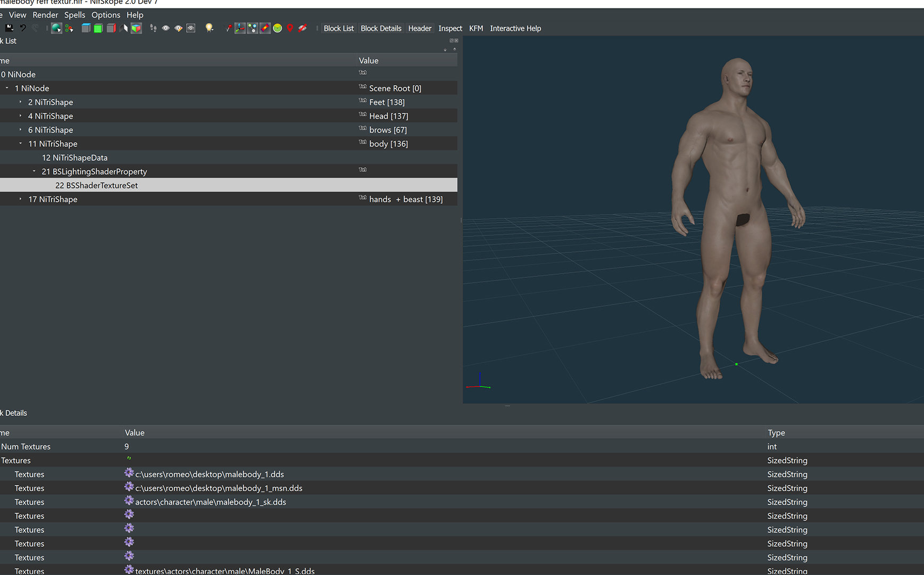The image size is (924, 575).
Task: Activate the select vertices mode icon
Action: click(69, 28)
